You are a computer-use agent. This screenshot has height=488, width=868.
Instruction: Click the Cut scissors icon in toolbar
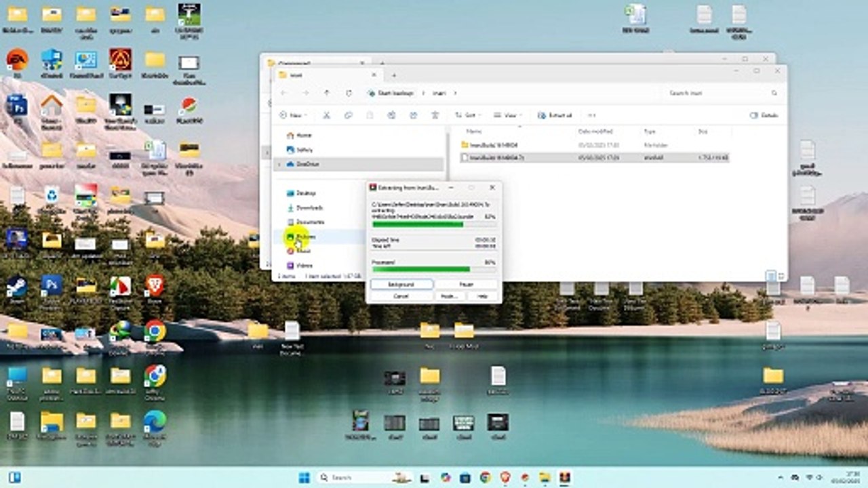pyautogui.click(x=326, y=115)
